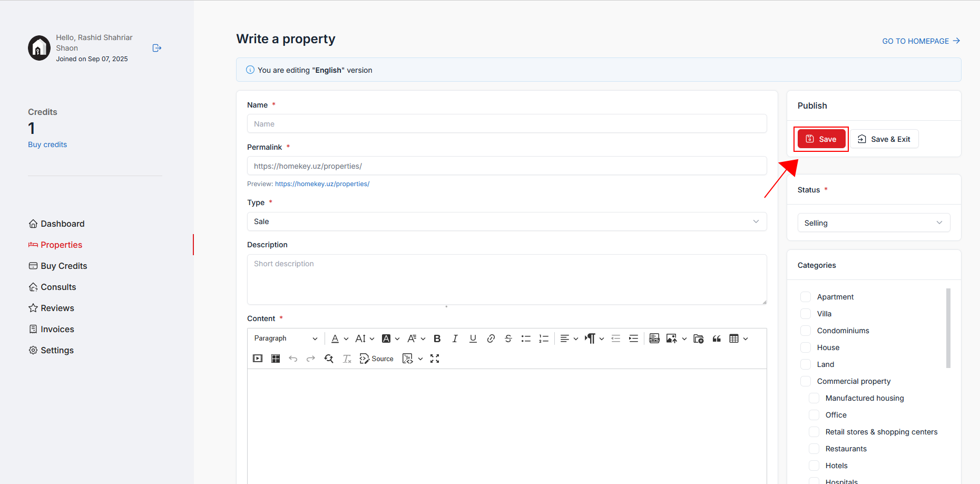The height and width of the screenshot is (484, 980).
Task: Open Dashboard in the sidebar
Action: tap(57, 224)
